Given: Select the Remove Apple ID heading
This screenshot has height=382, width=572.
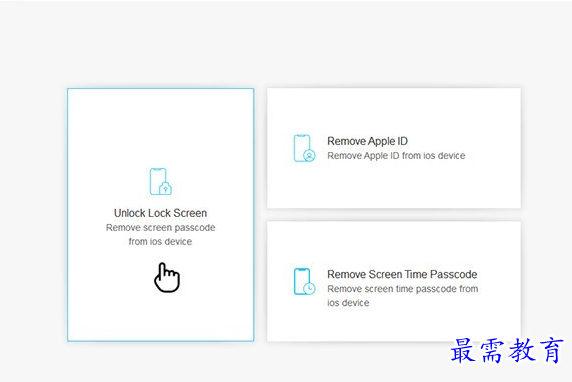Looking at the screenshot, I should (x=367, y=141).
